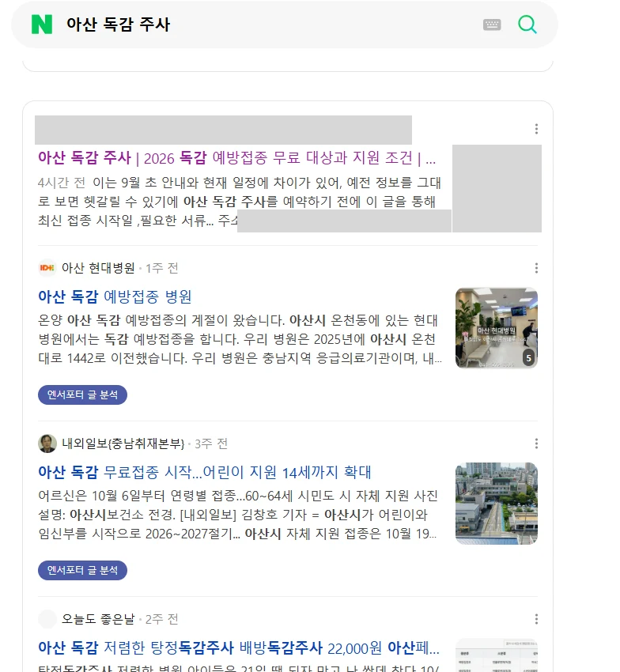This screenshot has height=672, width=620.
Task: Open more options for 아산 현대병원 result
Action: click(x=536, y=268)
